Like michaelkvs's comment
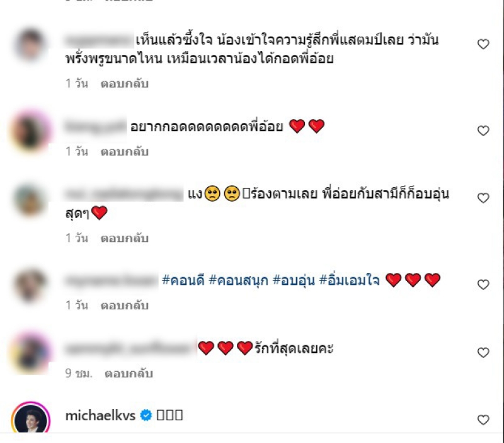 pos(483,420)
